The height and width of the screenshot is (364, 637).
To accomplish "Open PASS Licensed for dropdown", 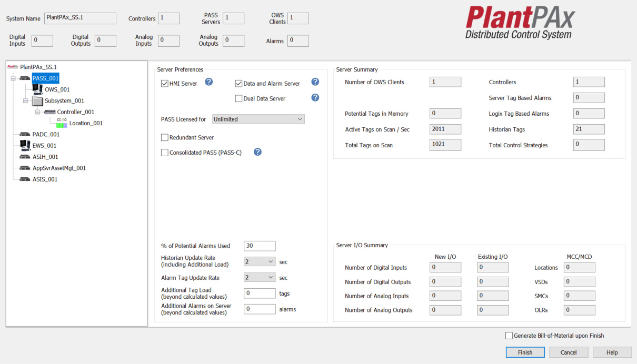I will point(258,119).
